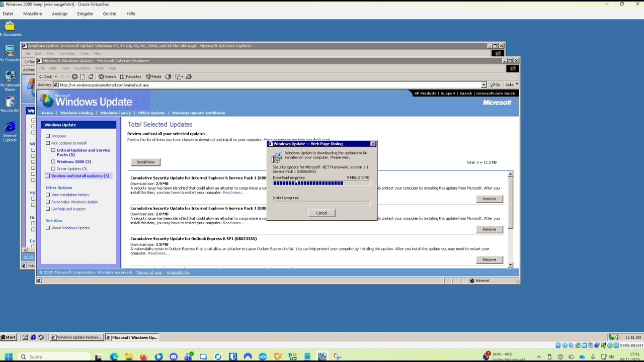The width and height of the screenshot is (644, 362).
Task: Click the Install Now button
Action: click(x=145, y=162)
